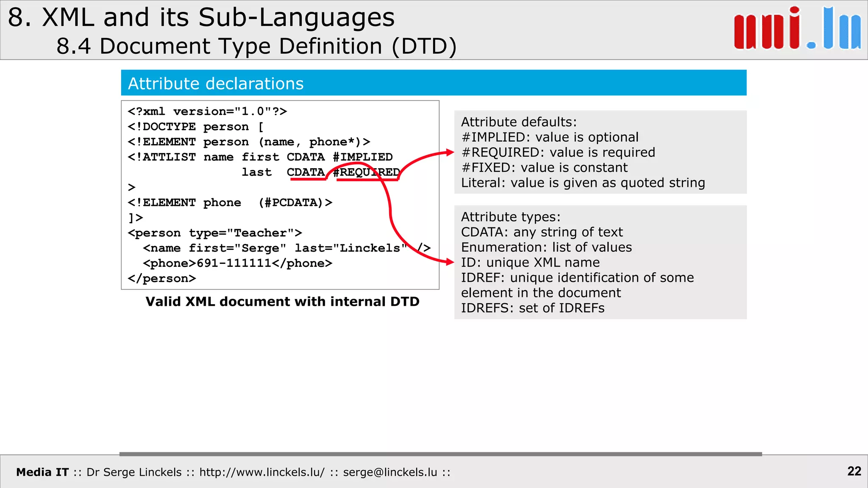This screenshot has height=488, width=868.
Task: Click the '<?xml version="1.0"?>' code line
Action: tap(207, 111)
